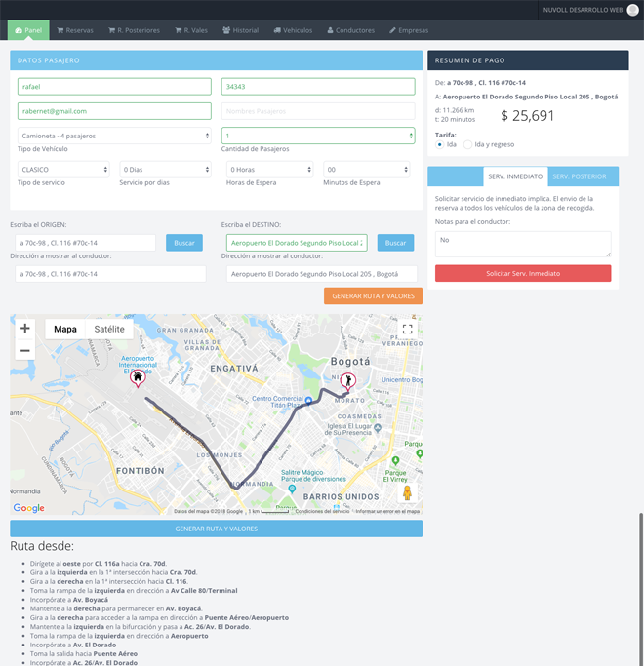This screenshot has width=644, height=666.
Task: Click the Street View pegman icon
Action: [407, 493]
